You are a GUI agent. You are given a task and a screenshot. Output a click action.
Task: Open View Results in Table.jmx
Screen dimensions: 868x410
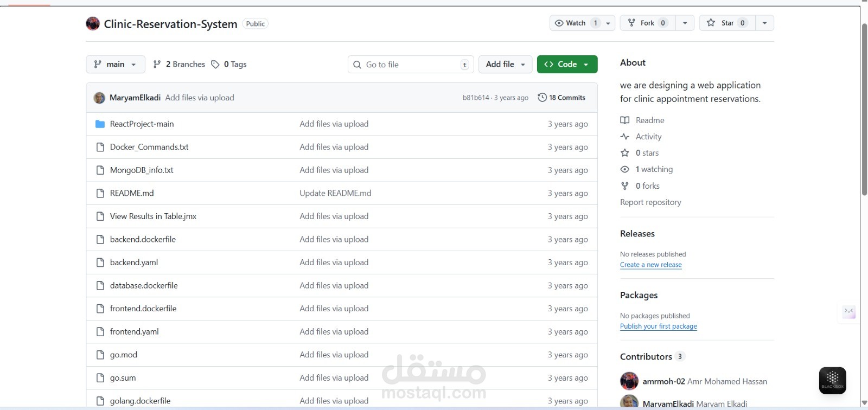pyautogui.click(x=153, y=216)
